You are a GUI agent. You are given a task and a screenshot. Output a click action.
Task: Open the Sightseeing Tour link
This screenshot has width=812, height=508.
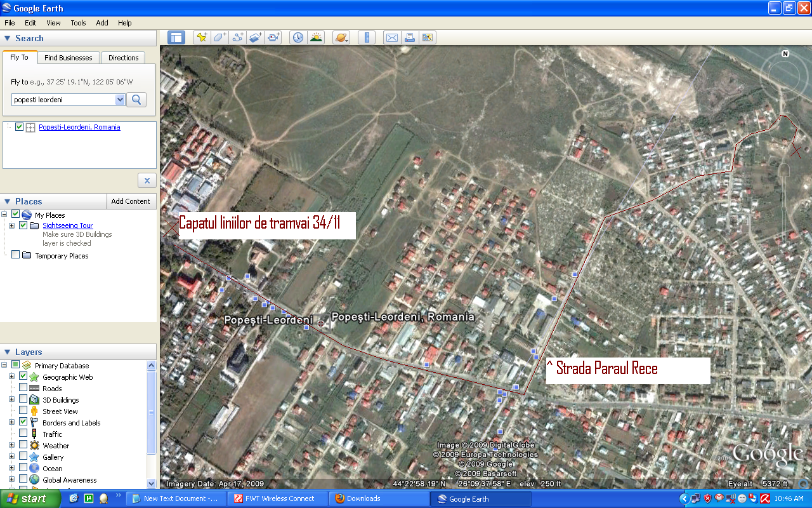[x=68, y=225]
